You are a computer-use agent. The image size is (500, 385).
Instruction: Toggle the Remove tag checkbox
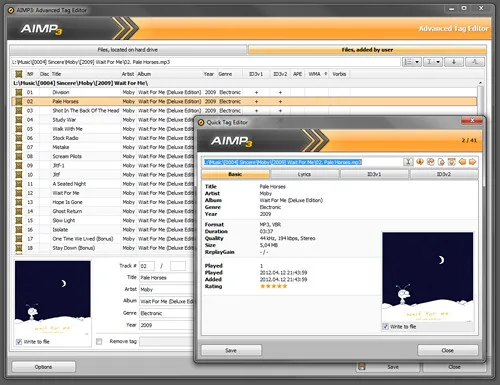click(99, 341)
